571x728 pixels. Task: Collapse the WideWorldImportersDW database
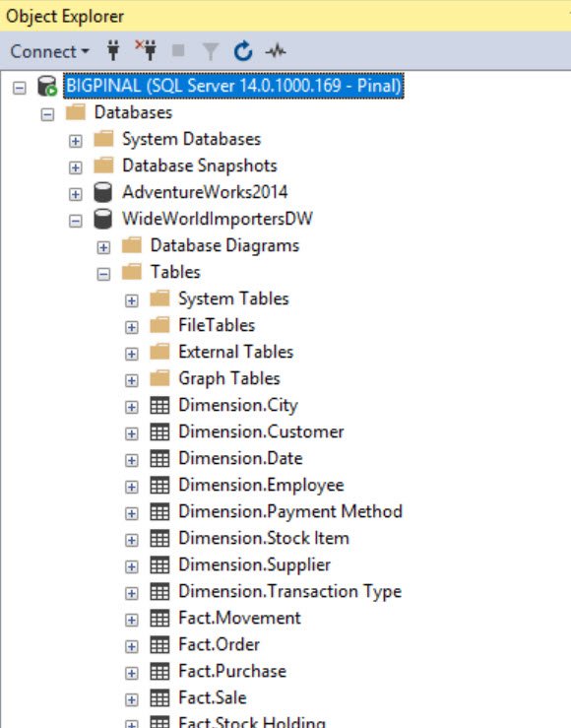76,221
